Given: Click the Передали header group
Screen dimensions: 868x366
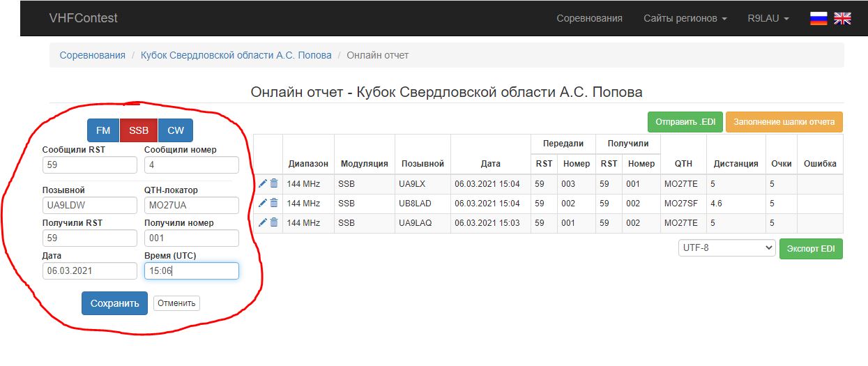Looking at the screenshot, I should [563, 144].
